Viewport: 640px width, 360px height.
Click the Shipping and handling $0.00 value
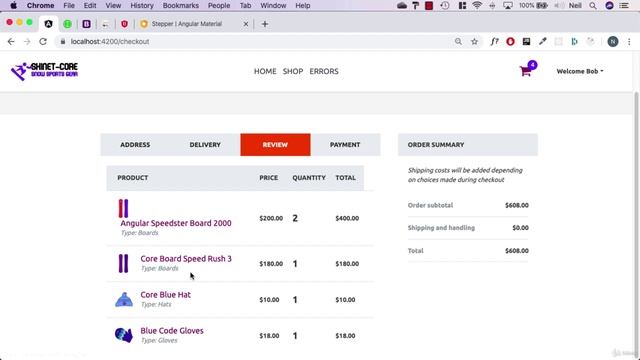520,228
